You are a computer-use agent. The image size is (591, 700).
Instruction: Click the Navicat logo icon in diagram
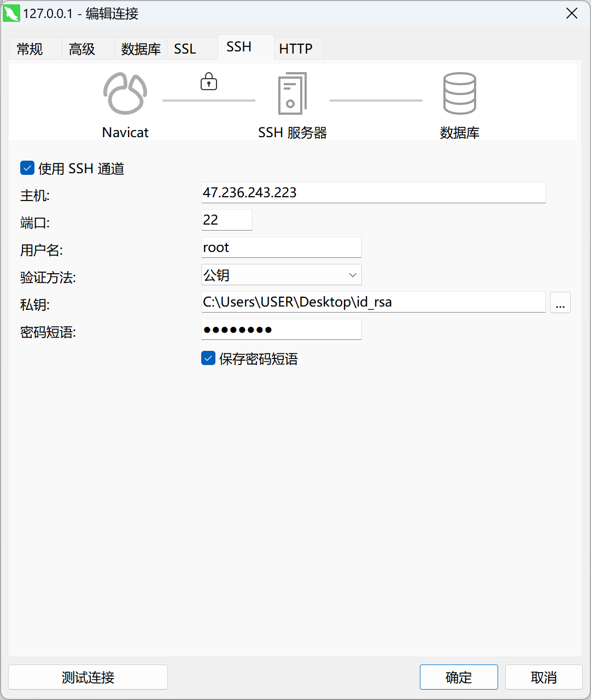pyautogui.click(x=125, y=93)
